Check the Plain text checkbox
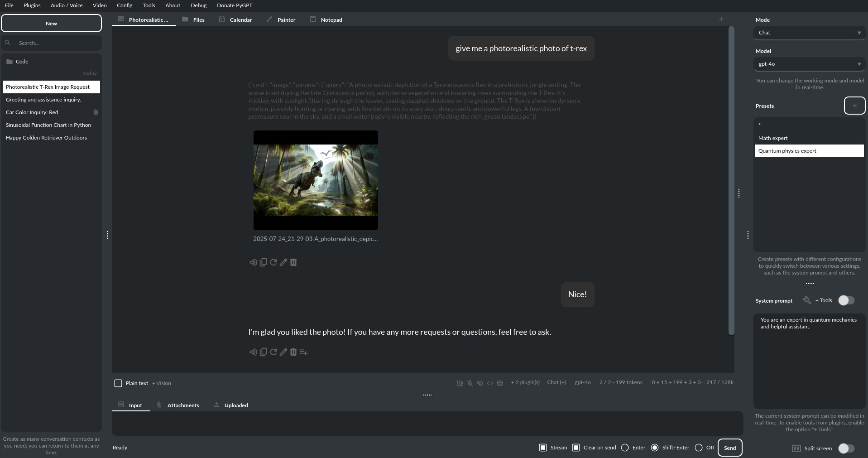Image resolution: width=868 pixels, height=458 pixels. [x=118, y=383]
